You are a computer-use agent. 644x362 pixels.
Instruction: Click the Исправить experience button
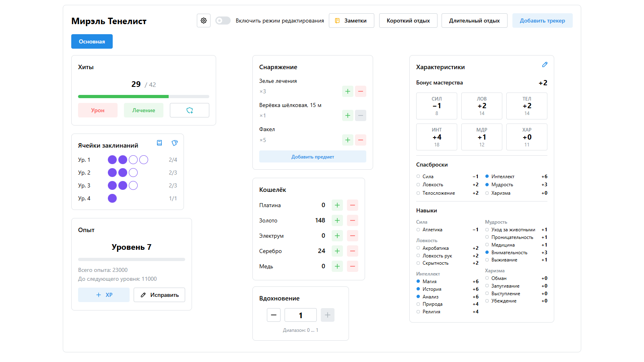pyautogui.click(x=159, y=295)
